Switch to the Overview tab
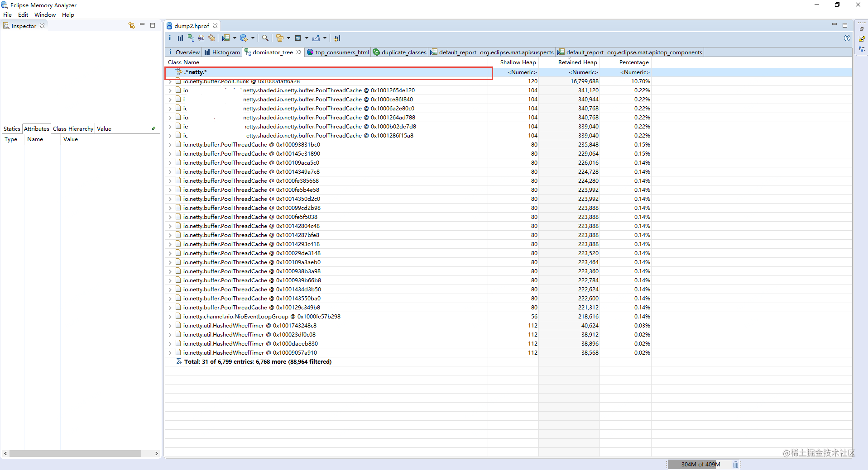The height and width of the screenshot is (470, 868). 183,52
